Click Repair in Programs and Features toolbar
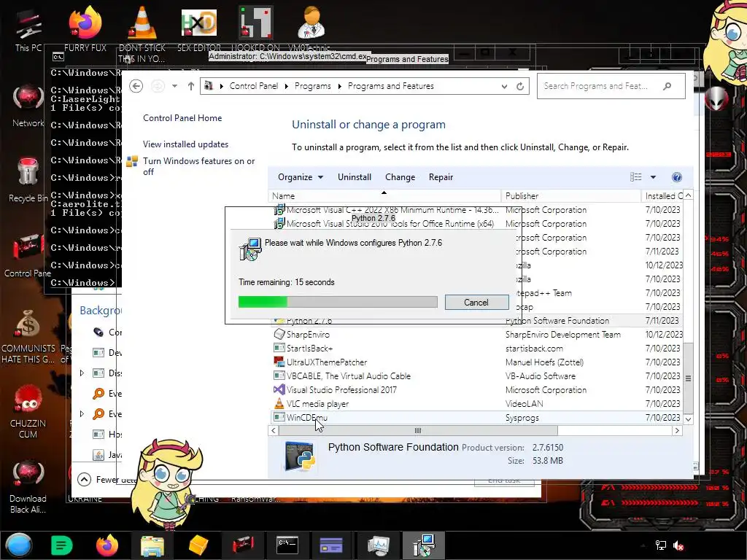Screen dimensions: 747x560 pyautogui.click(x=441, y=177)
